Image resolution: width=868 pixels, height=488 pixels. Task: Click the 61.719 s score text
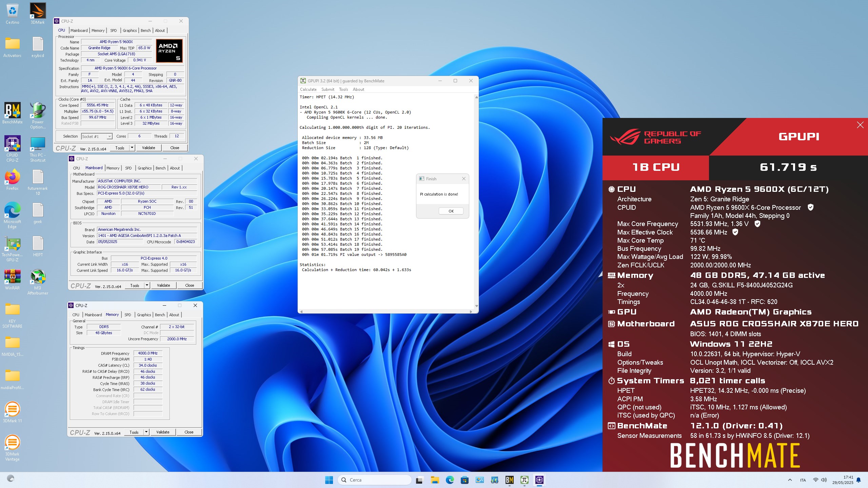788,167
